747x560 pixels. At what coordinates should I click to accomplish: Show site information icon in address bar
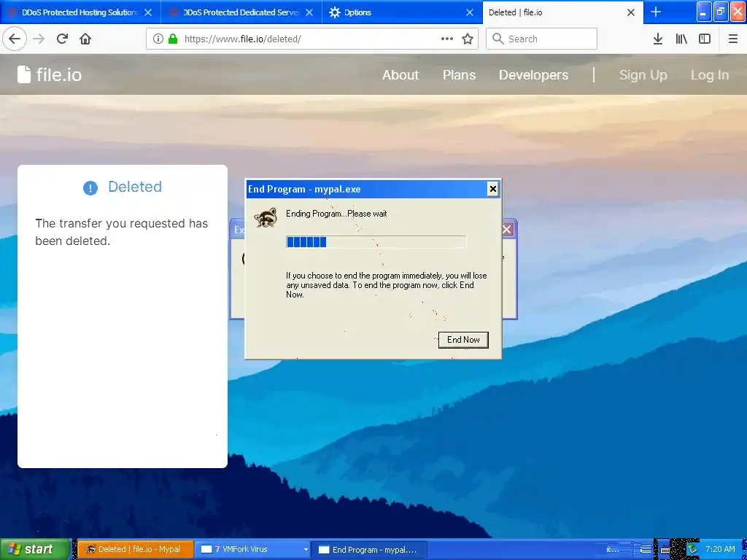pyautogui.click(x=158, y=39)
